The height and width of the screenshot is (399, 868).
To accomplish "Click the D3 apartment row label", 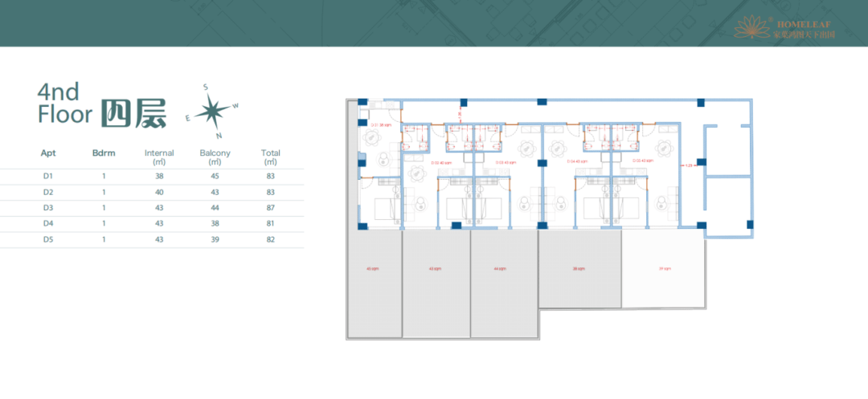I will coord(47,209).
